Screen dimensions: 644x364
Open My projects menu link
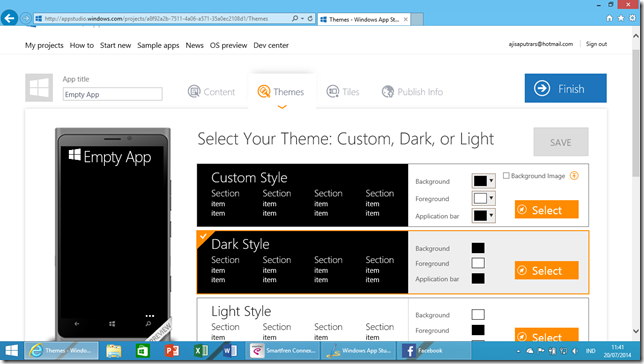(x=44, y=45)
